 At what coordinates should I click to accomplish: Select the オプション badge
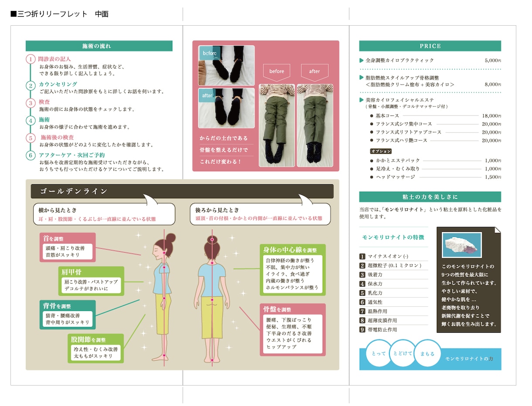point(381,151)
